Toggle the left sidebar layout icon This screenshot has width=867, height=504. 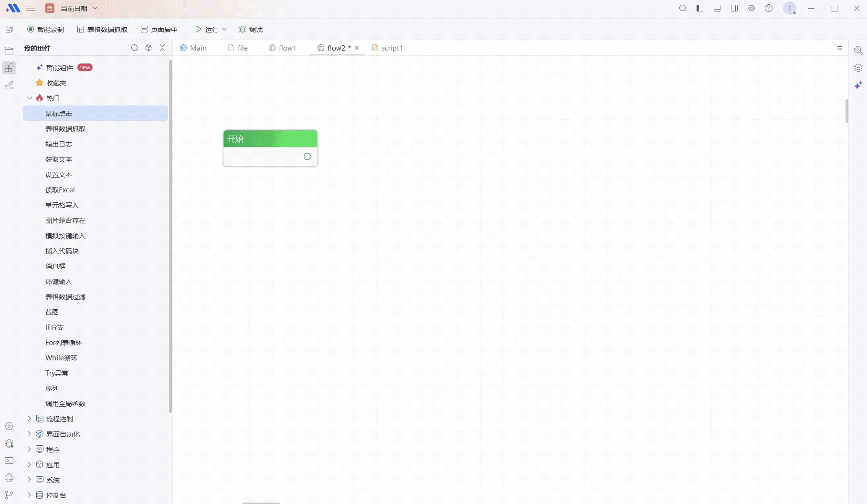(x=700, y=8)
